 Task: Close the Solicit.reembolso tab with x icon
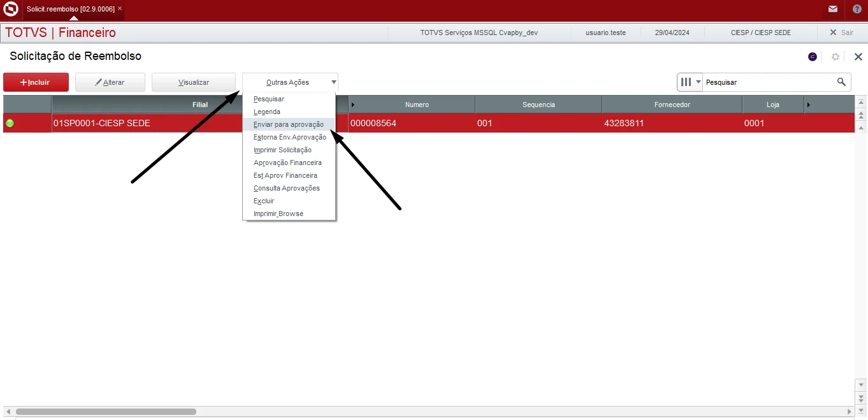(x=120, y=8)
